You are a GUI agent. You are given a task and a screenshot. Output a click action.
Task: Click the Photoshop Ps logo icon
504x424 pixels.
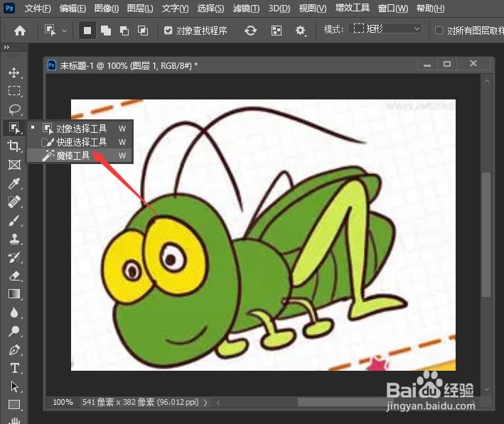coord(9,8)
